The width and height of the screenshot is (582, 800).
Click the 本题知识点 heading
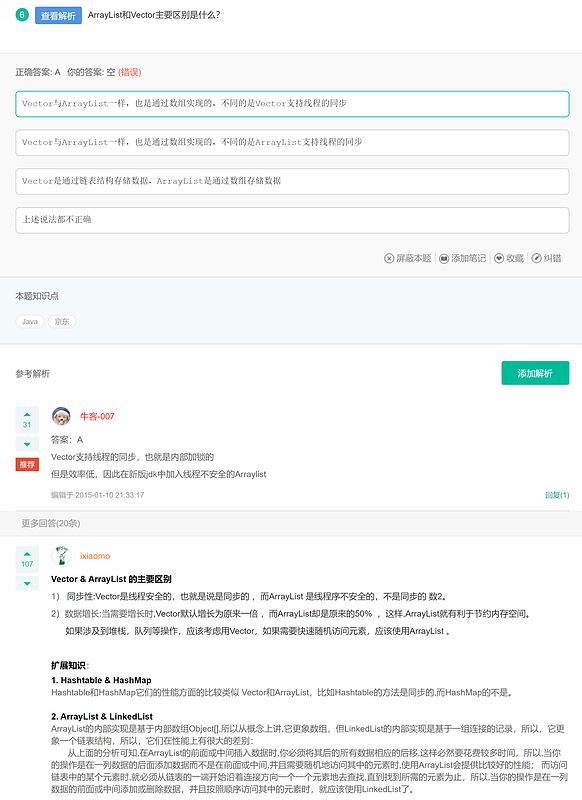tap(37, 296)
